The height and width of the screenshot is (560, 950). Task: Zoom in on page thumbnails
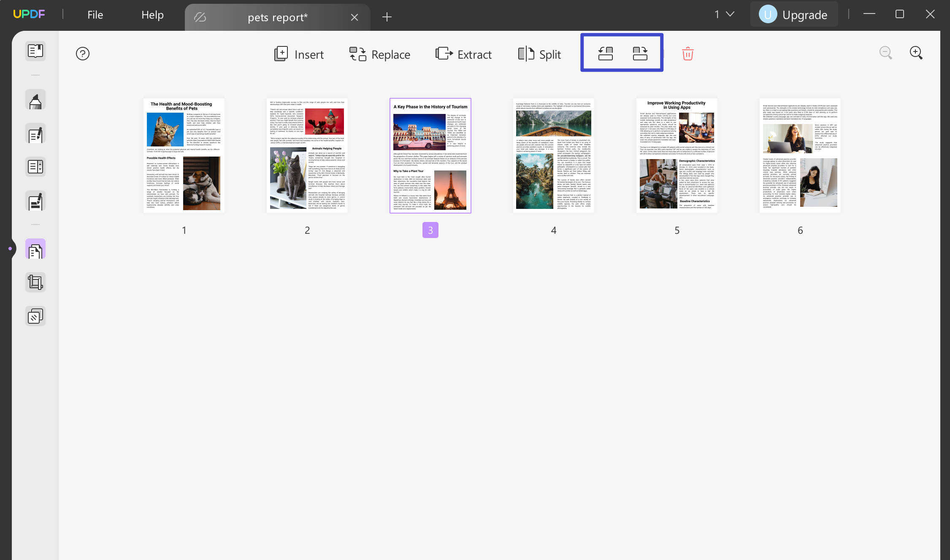click(916, 53)
